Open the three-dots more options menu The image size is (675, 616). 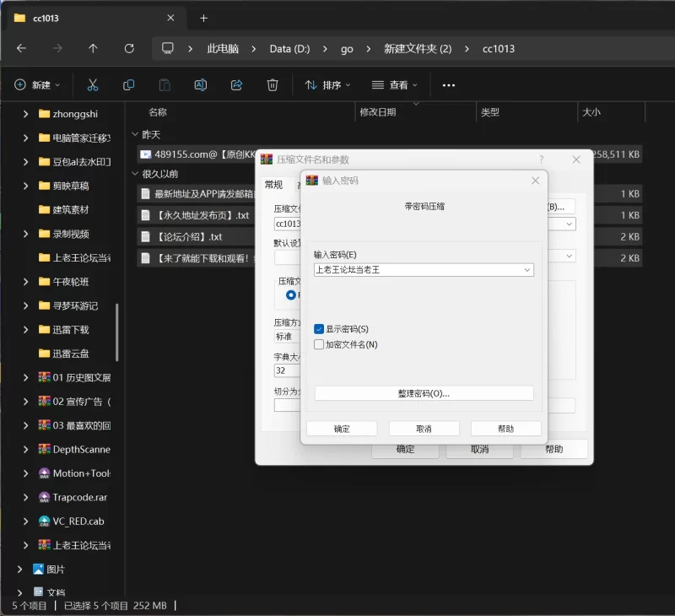(449, 85)
